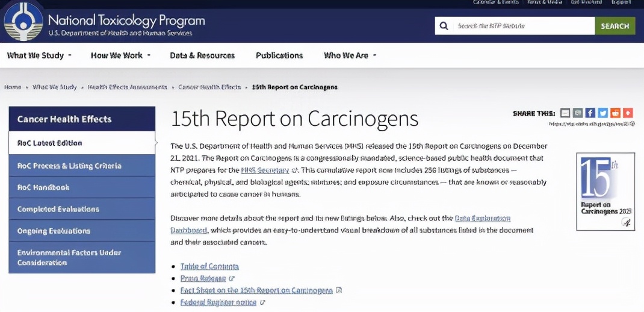This screenshot has width=644, height=312.
Task: Open the Publications menu item
Action: [x=279, y=55]
